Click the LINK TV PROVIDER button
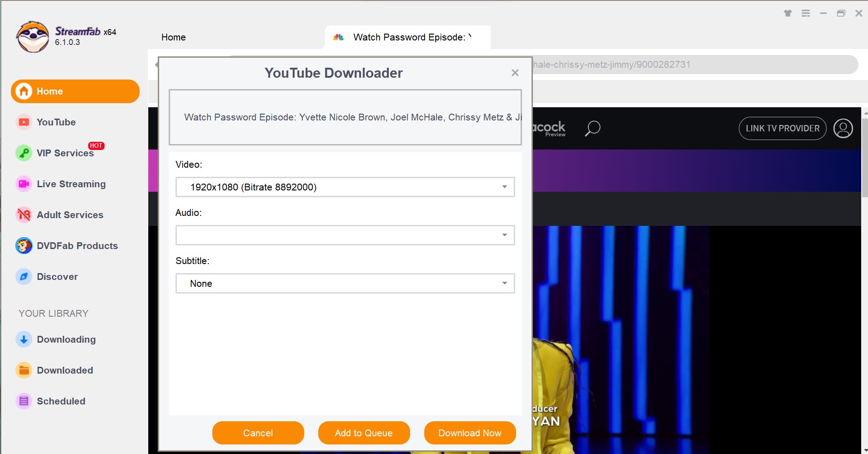Image resolution: width=868 pixels, height=454 pixels. [783, 129]
